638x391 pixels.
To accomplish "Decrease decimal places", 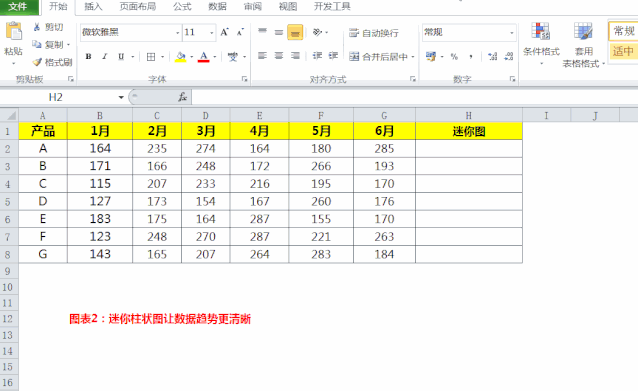I will point(509,57).
